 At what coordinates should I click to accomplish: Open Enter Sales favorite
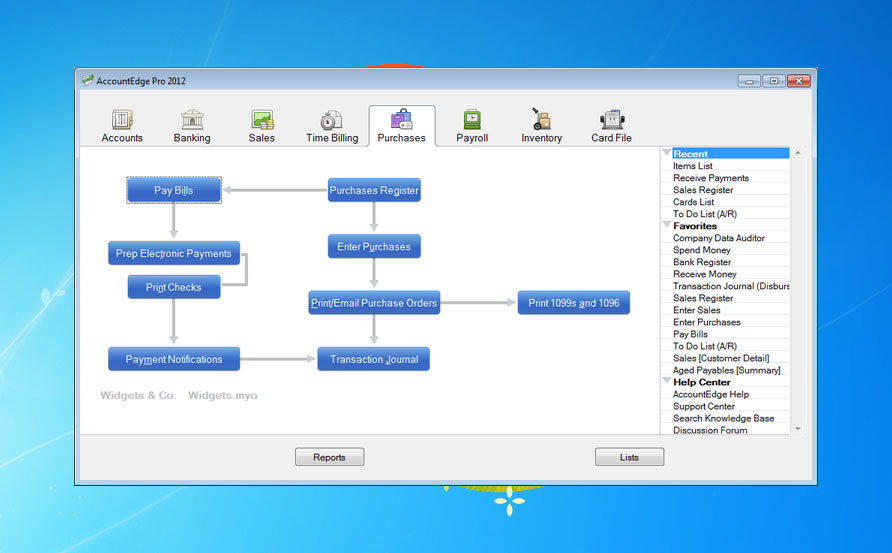696,309
